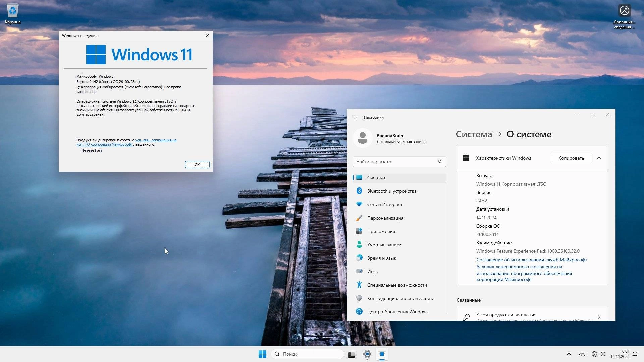
Task: Click the Специальные возможности accessibility icon
Action: 359,285
